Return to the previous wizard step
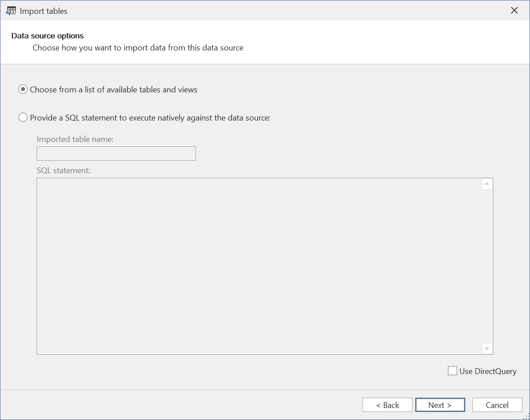Viewport: 530px width, 420px height. click(x=387, y=405)
